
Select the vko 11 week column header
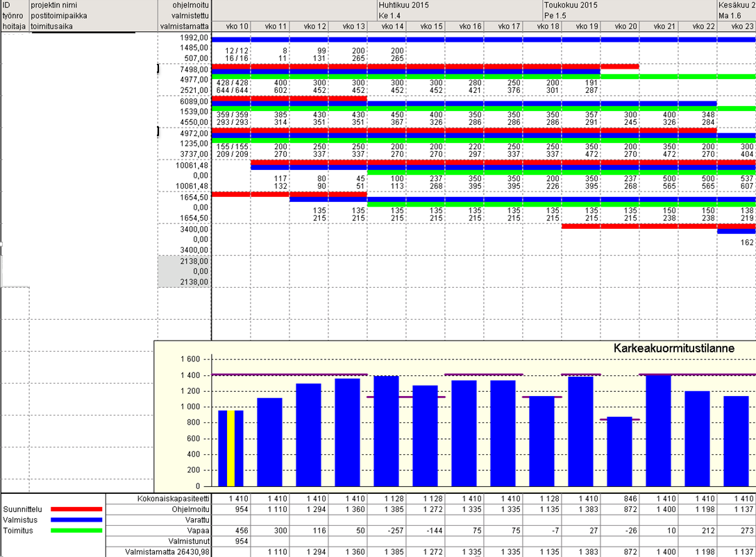coord(271,26)
